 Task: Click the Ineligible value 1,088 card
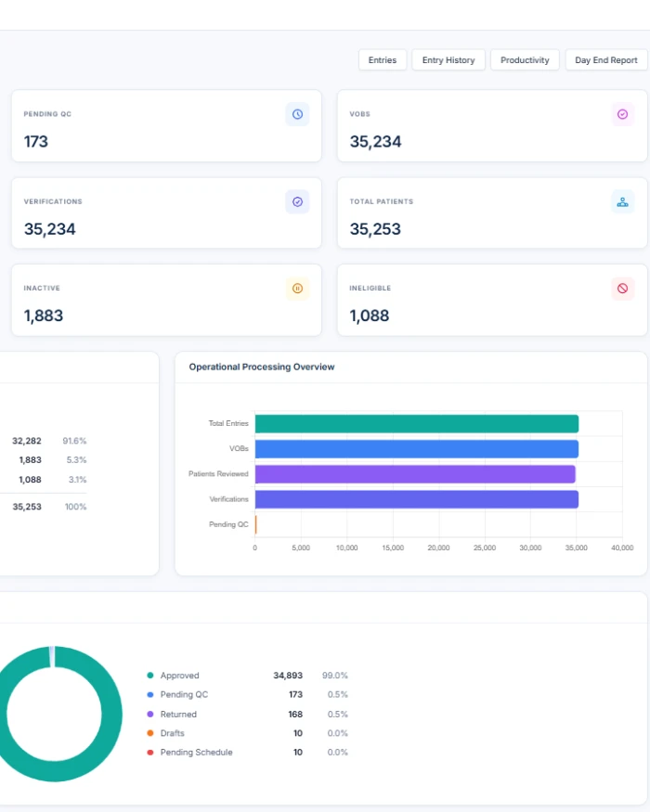(x=492, y=301)
